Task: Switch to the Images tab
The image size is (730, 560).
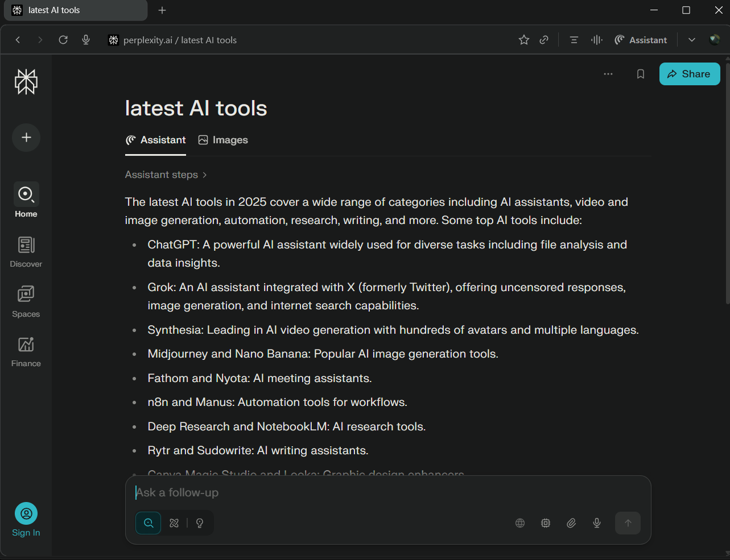Action: coord(223,140)
